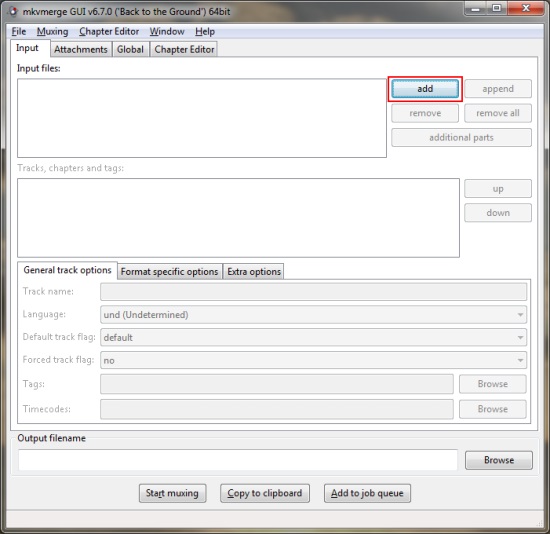Click the remove all button

498,113
